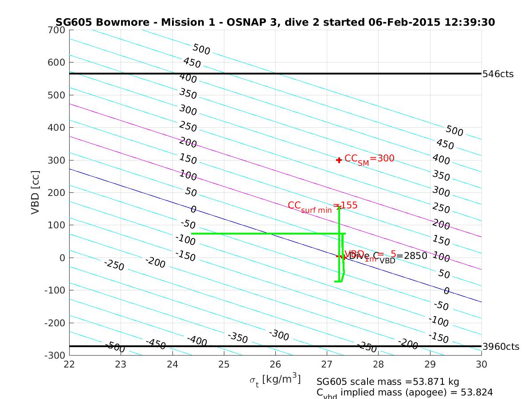Click y-axis tick label "-200"
The width and height of the screenshot is (532, 399).
tap(55, 323)
